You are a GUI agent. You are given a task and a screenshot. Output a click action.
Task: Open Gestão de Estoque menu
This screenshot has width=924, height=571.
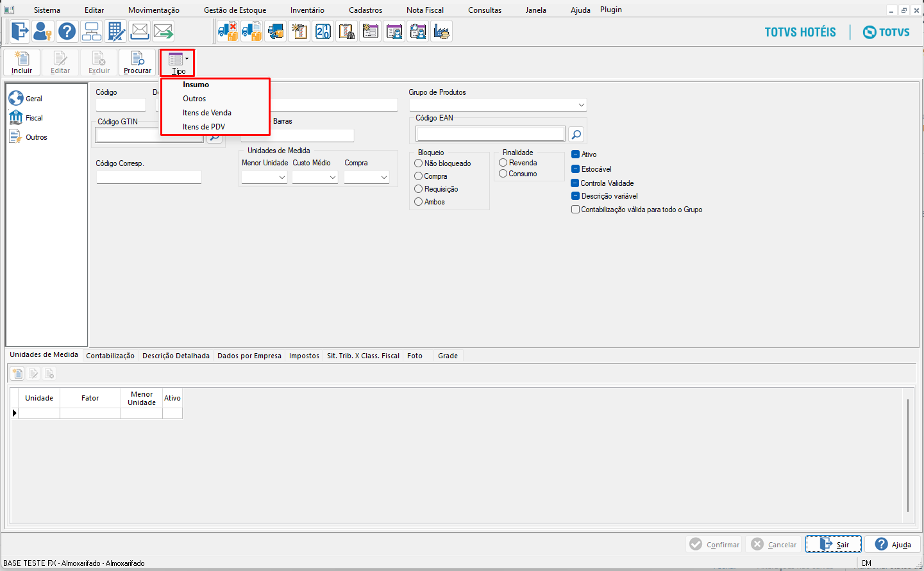235,10
